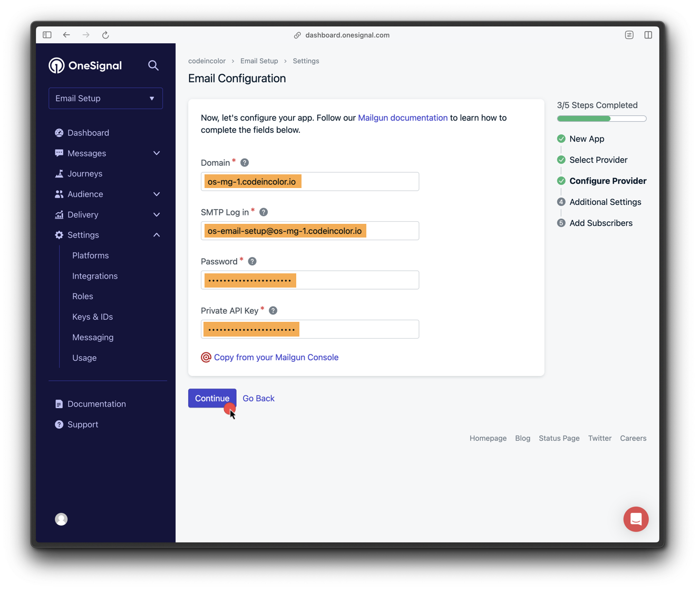The height and width of the screenshot is (592, 700).
Task: Open the Email Setup app dropdown
Action: [x=105, y=98]
